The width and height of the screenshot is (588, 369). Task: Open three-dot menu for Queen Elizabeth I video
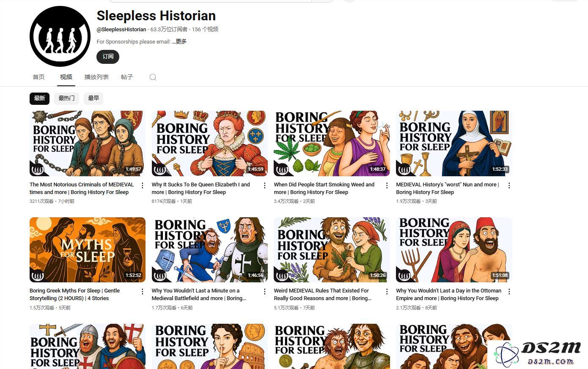[265, 186]
